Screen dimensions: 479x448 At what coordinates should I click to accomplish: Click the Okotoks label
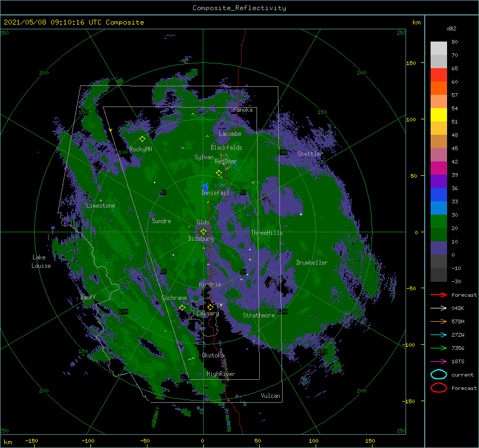click(x=213, y=355)
